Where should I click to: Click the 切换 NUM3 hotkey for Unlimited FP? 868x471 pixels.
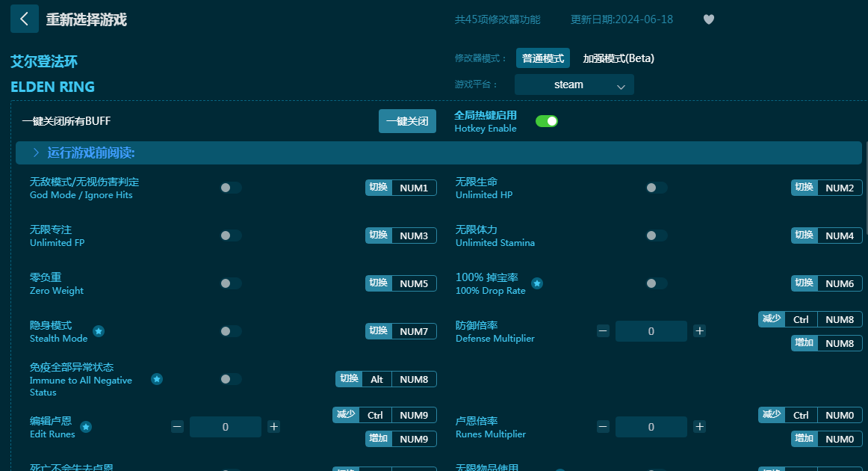point(401,235)
